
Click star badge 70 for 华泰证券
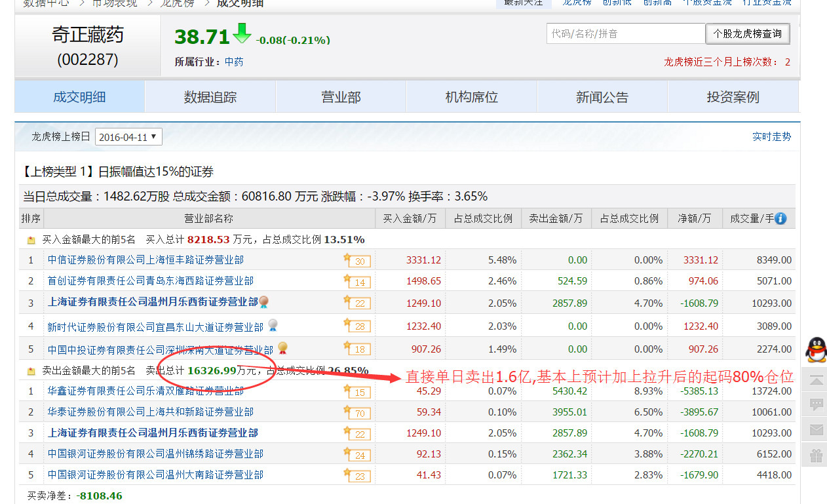click(357, 413)
